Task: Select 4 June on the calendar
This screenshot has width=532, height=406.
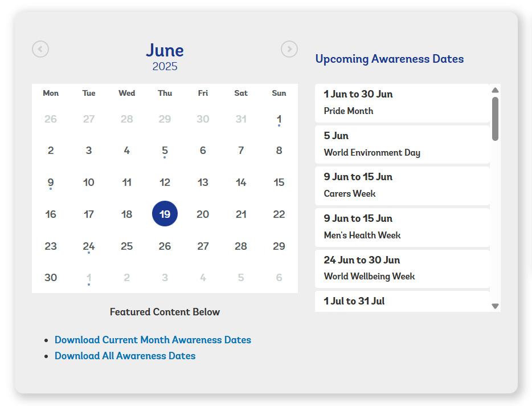Action: (x=127, y=151)
